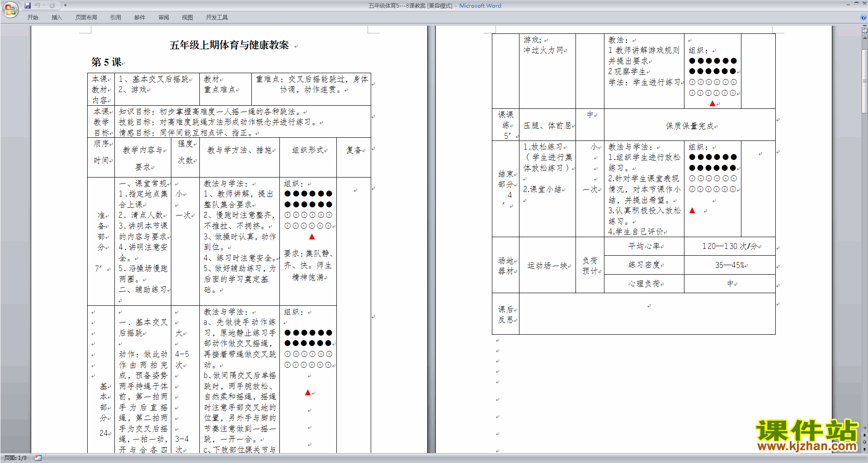
Task: Click the cell 知识目标 line
Action: click(209, 112)
